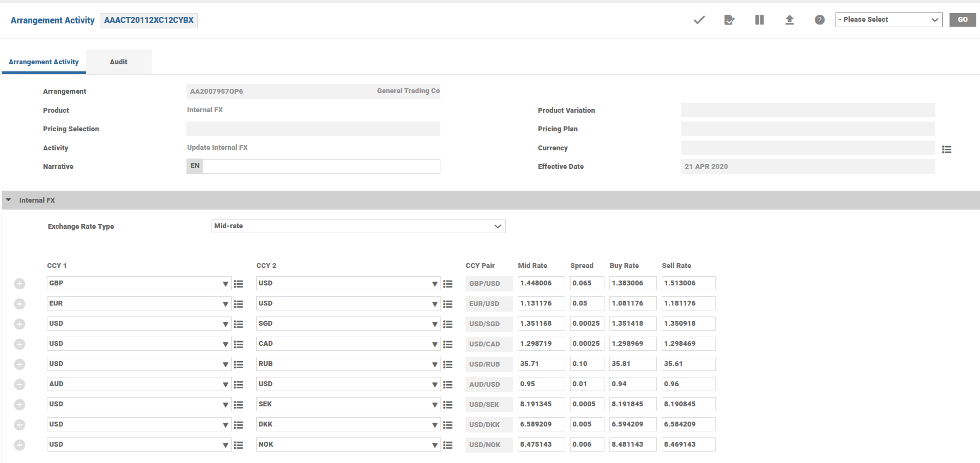Click the commit deal icon in toolbar
The height and width of the screenshot is (463, 980).
click(729, 20)
